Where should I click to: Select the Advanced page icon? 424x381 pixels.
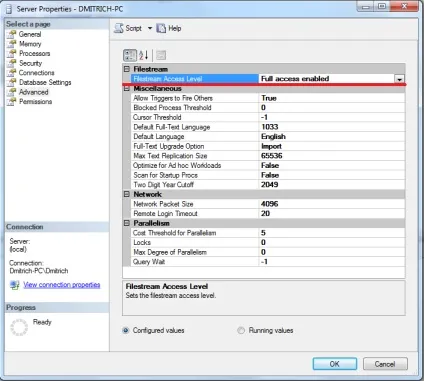[x=12, y=92]
